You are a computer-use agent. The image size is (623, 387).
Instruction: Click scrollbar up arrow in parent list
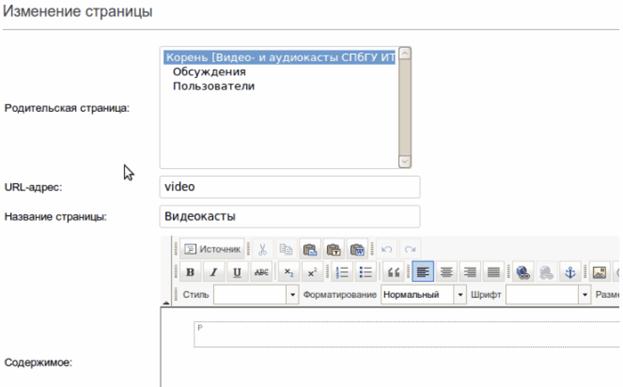(x=404, y=53)
